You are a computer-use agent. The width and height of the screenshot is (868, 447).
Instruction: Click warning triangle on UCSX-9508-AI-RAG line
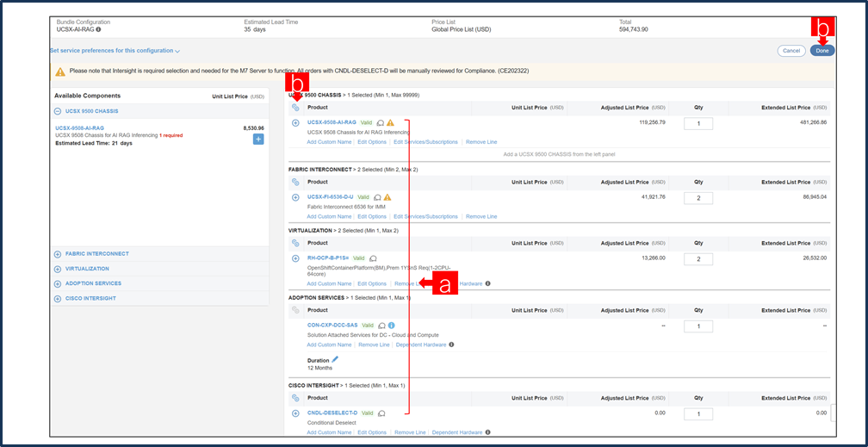pyautogui.click(x=390, y=122)
